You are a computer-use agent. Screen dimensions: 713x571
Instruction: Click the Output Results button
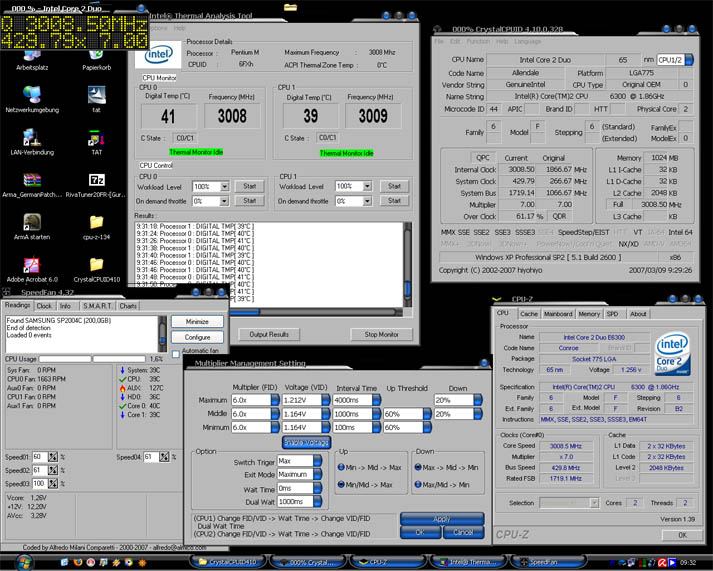point(269,335)
